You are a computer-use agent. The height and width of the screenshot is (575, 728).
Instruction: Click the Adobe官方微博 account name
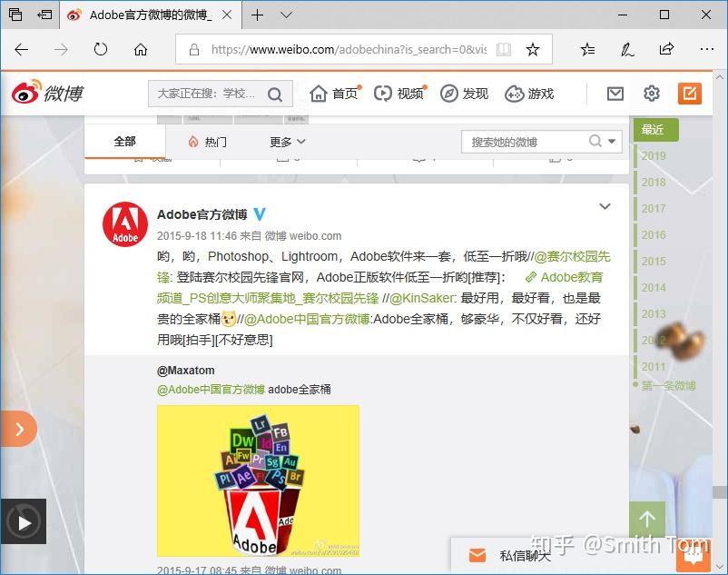pyautogui.click(x=202, y=214)
